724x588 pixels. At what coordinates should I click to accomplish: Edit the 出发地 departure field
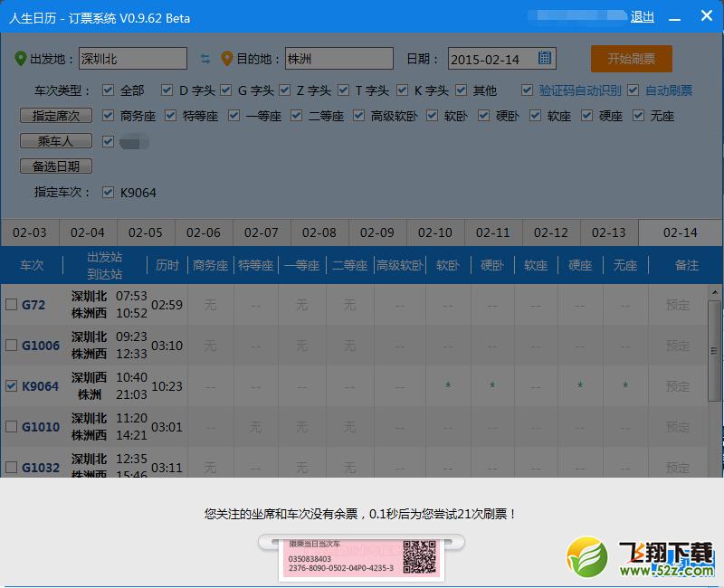coord(133,58)
